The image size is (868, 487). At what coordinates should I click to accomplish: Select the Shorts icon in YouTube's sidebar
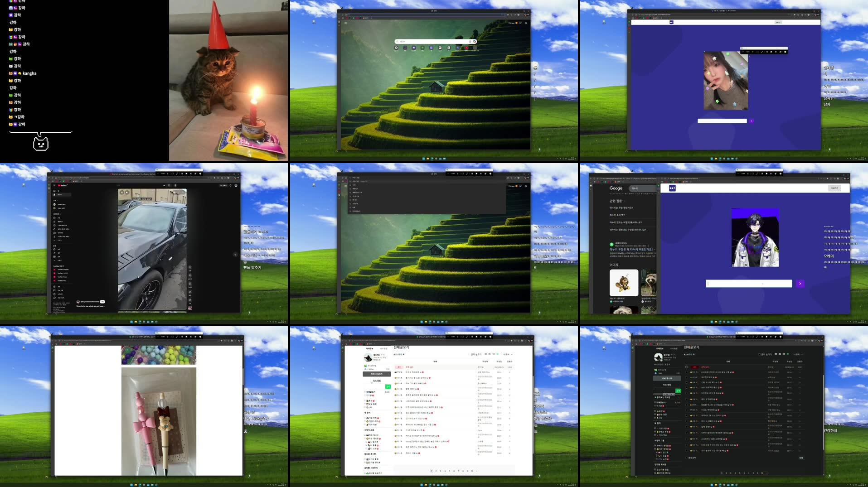click(54, 195)
